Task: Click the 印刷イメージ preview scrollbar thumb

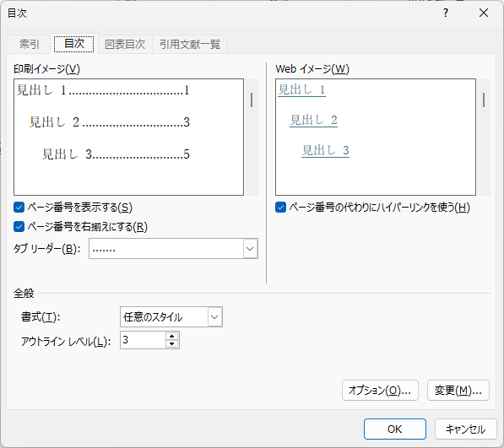Action: [252, 100]
